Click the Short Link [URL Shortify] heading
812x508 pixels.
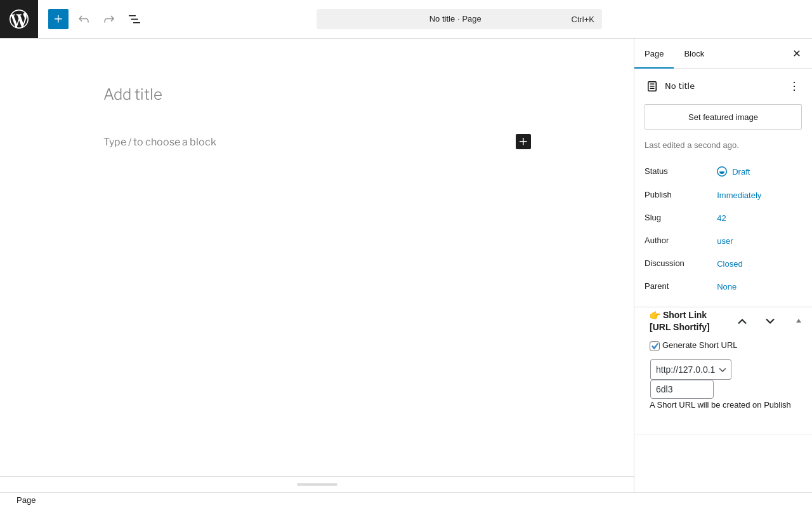[x=679, y=321]
